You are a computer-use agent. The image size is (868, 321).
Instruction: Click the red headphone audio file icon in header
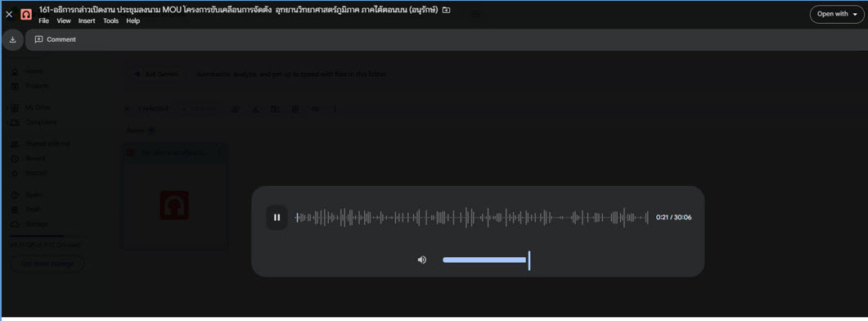click(26, 15)
